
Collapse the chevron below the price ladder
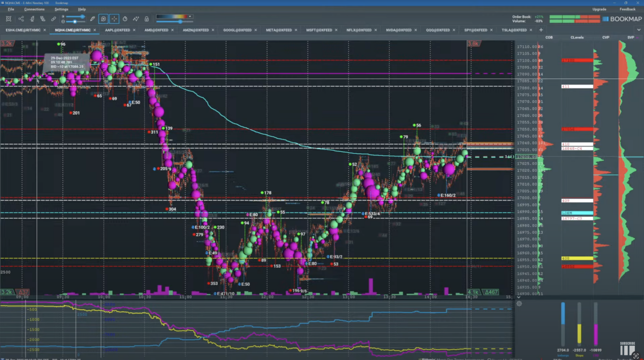point(519,297)
